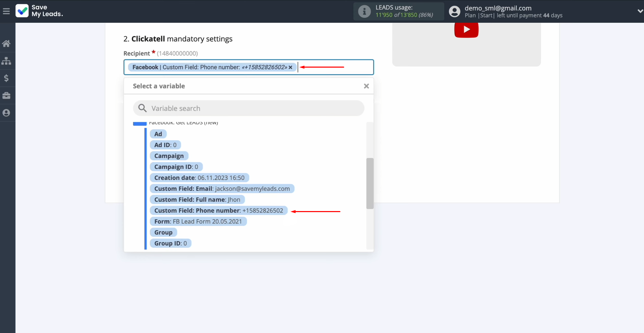This screenshot has height=333, width=644.
Task: Click the LEADS usage info icon
Action: [364, 11]
